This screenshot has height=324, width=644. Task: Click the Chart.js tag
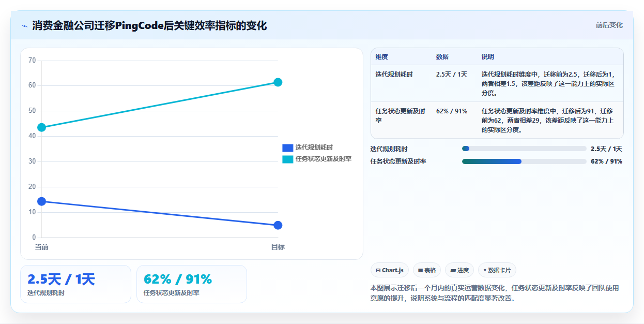pos(390,270)
